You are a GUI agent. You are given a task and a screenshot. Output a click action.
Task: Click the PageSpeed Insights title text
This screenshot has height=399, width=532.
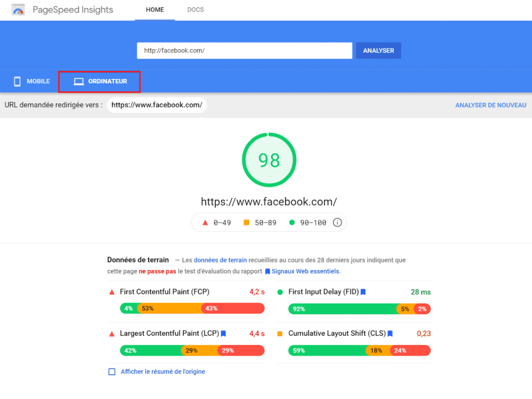click(73, 10)
